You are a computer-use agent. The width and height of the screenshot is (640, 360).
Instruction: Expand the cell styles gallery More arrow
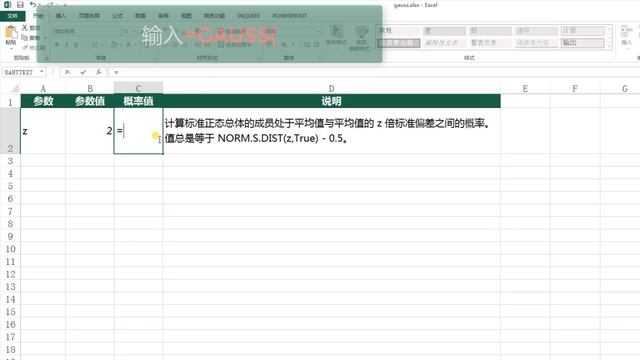pos(609,46)
